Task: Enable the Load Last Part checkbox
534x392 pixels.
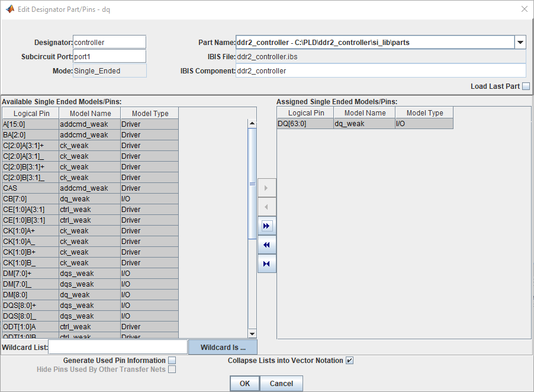Action: 526,86
